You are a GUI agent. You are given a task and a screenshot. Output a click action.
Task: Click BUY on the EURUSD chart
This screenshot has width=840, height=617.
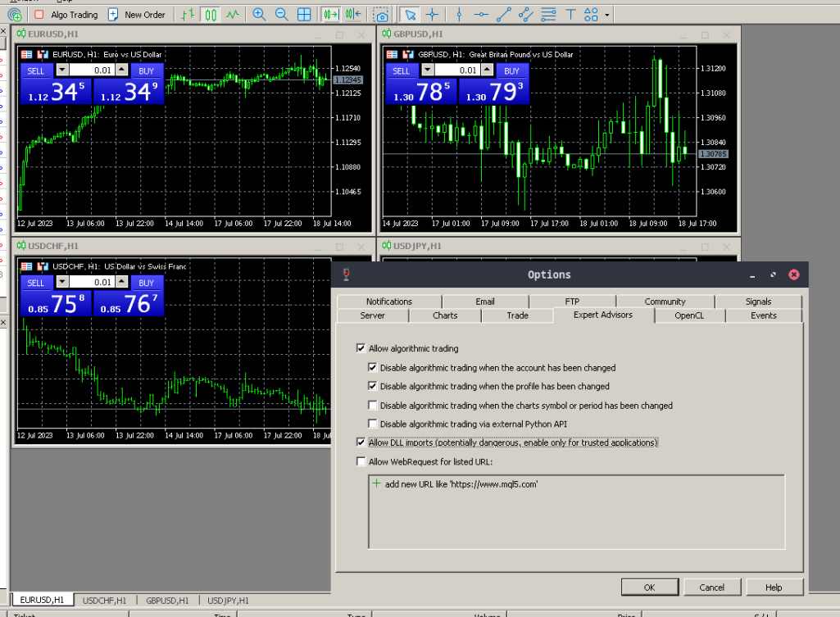[146, 70]
